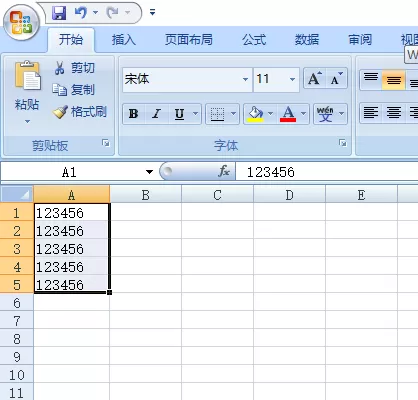Viewport: 418px width, 400px height.
Task: Select column E header
Action: click(x=362, y=195)
